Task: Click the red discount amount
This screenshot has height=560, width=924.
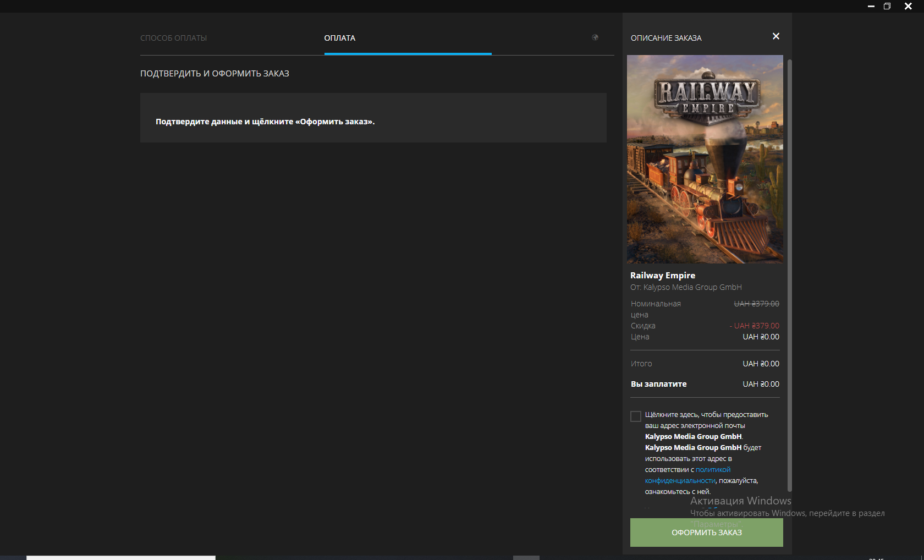Action: pyautogui.click(x=754, y=326)
